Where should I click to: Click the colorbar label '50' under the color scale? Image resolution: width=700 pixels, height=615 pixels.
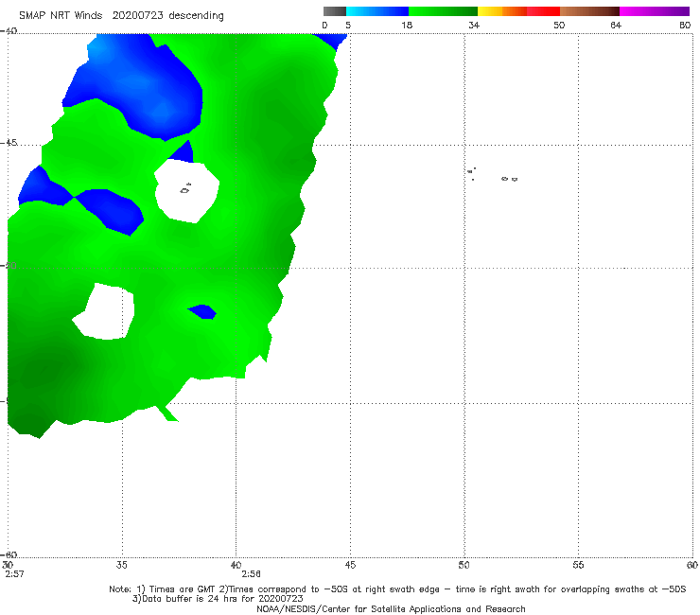click(x=559, y=25)
